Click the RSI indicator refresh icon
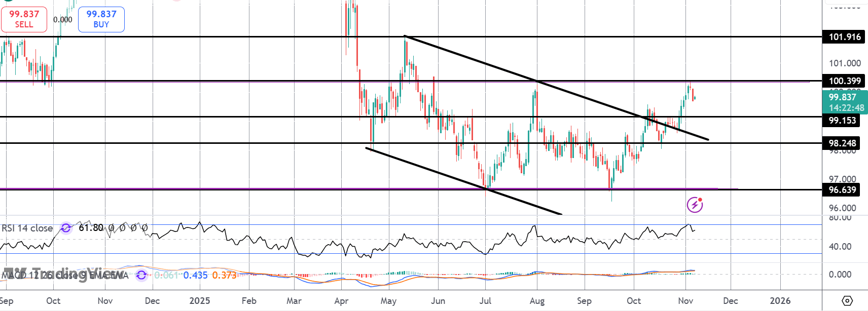Image resolution: width=868 pixels, height=311 pixels. click(x=66, y=228)
